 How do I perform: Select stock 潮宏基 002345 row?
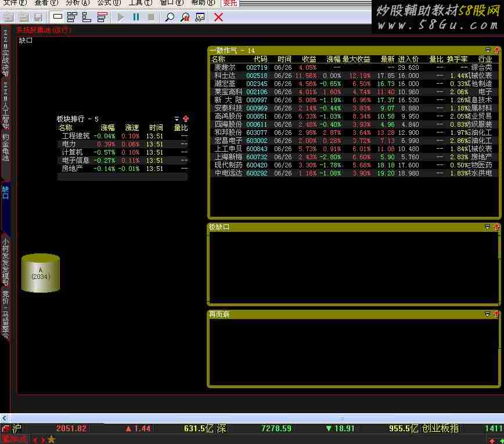pos(354,84)
